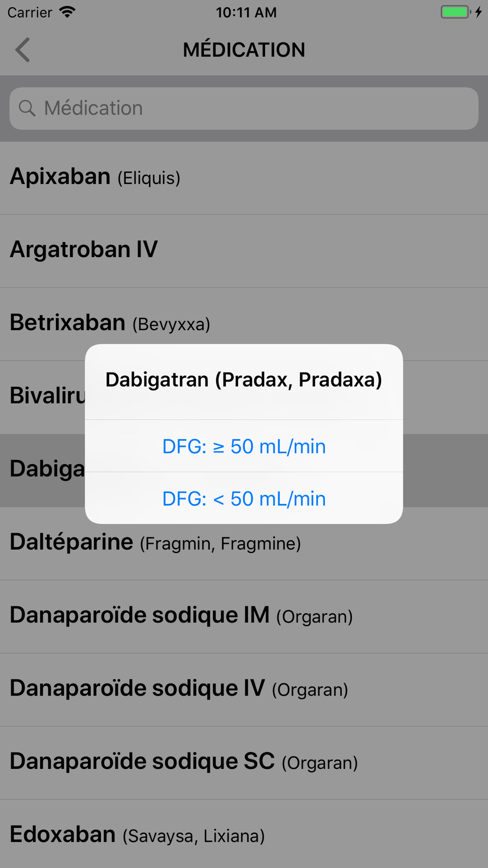Select Danaparoïde sodique SC (Orgaran)
488x868 pixels.
[244, 763]
